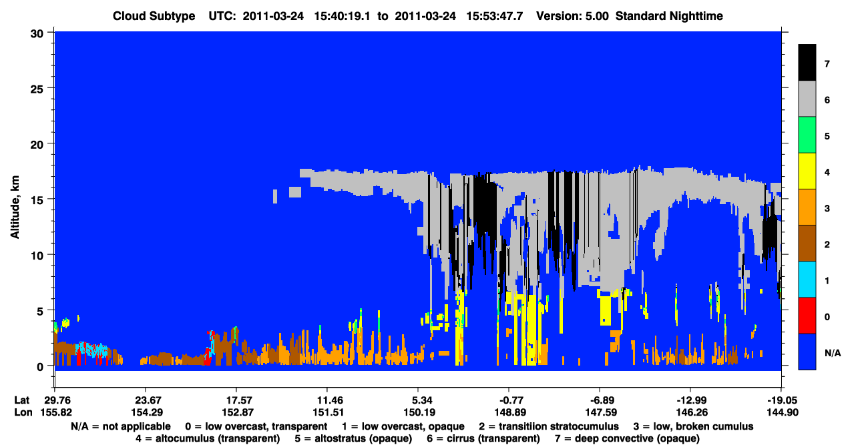Click legend text 'N/A = not applicable'

pos(121,426)
